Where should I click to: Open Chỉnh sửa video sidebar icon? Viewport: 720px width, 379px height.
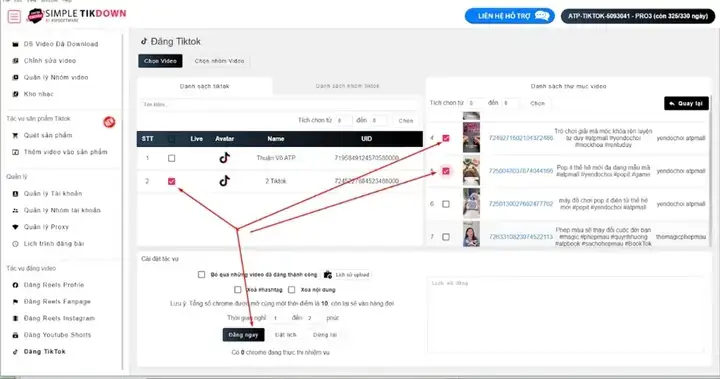[15, 61]
